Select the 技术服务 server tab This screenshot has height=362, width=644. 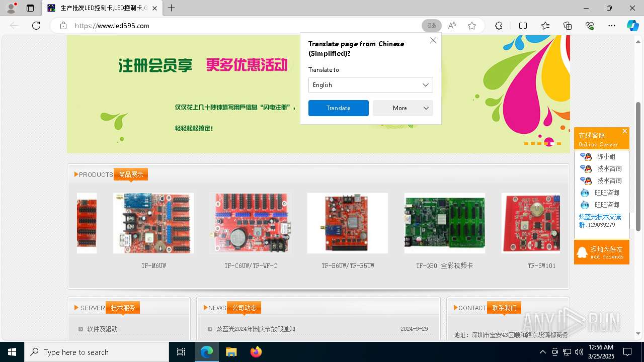(x=123, y=308)
